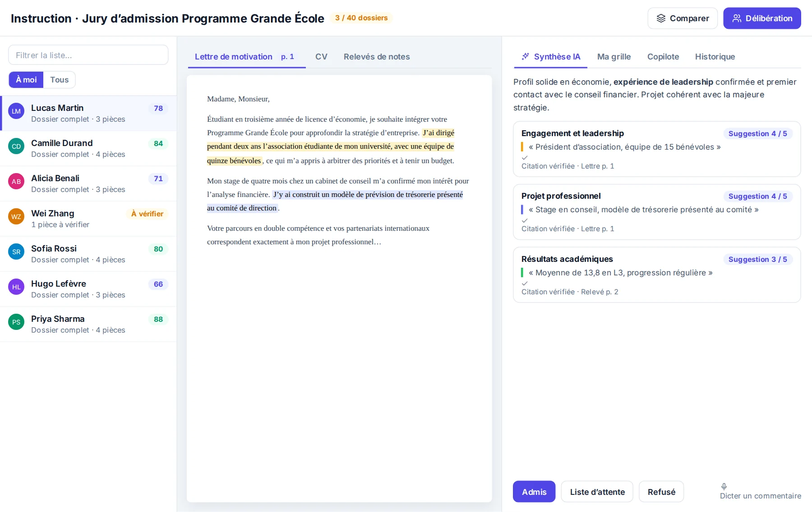Click the Filtrer la liste search field

pos(88,55)
